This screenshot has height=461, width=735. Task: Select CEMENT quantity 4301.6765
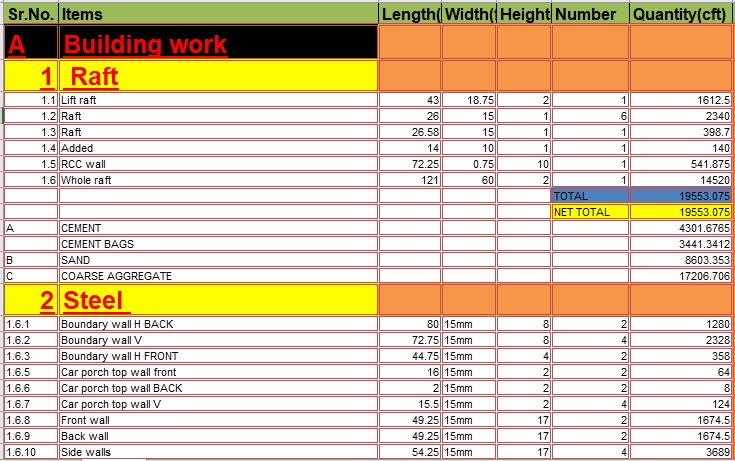pyautogui.click(x=681, y=228)
